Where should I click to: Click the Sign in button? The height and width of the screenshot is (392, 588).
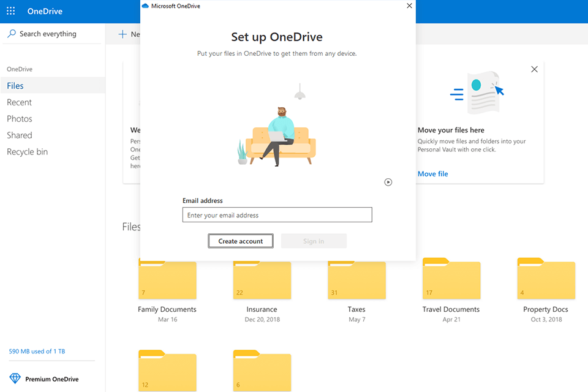314,241
